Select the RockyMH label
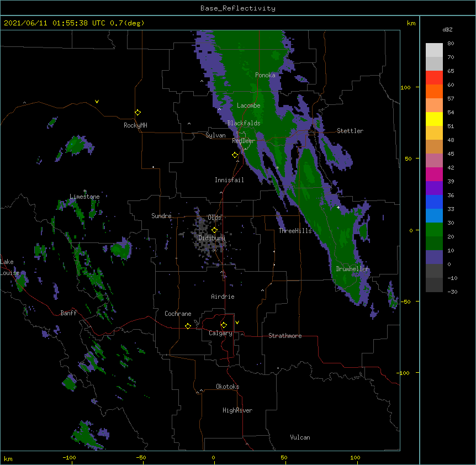This screenshot has width=476, height=465. pos(135,125)
